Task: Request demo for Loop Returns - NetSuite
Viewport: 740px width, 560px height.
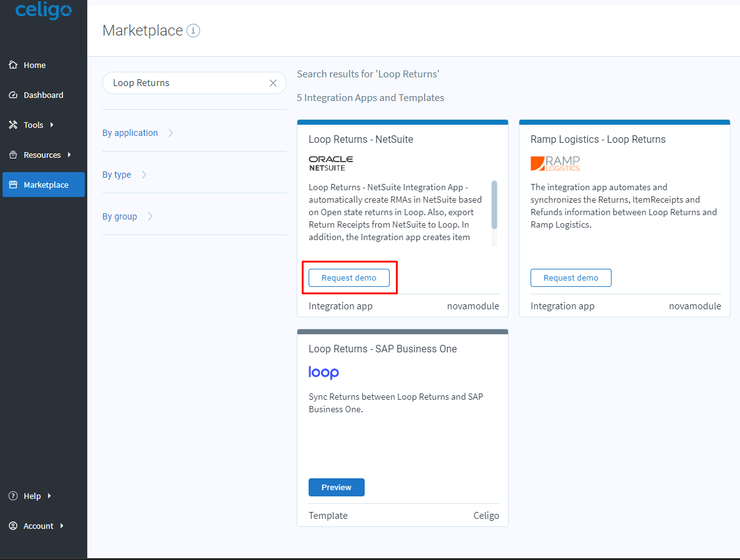Action: 348,278
